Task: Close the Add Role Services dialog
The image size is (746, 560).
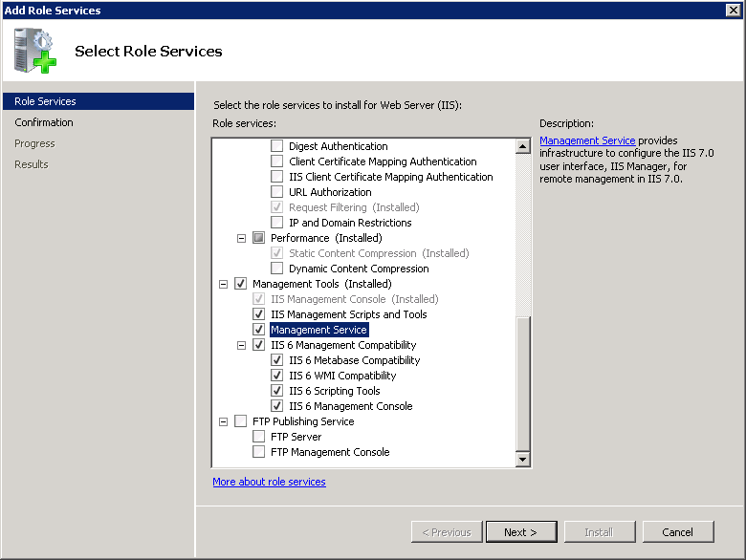Action: (734, 10)
